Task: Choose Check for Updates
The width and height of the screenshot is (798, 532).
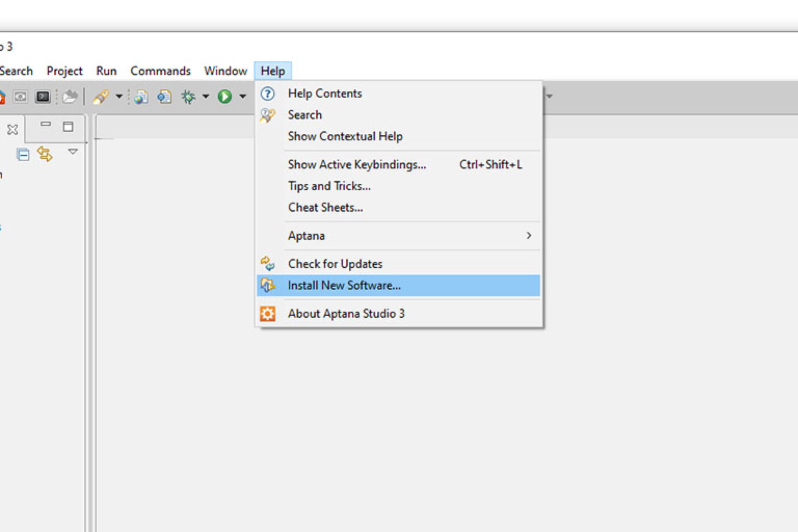Action: [398, 264]
